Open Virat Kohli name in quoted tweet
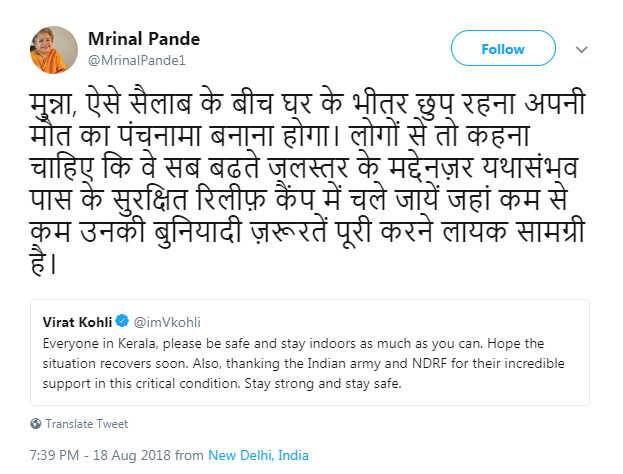The width and height of the screenshot is (623, 474). [77, 322]
